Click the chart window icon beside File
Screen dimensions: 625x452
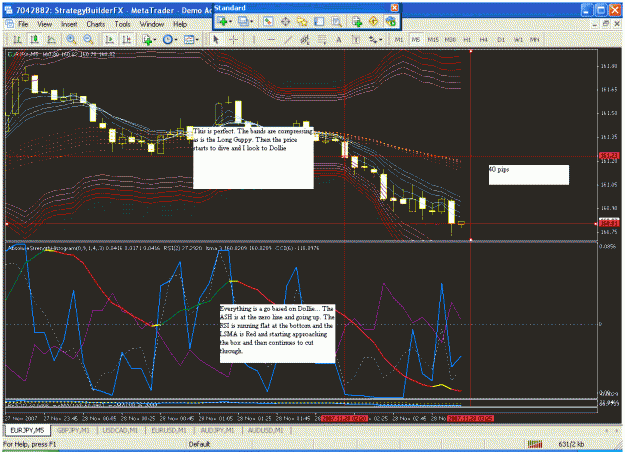10,24
